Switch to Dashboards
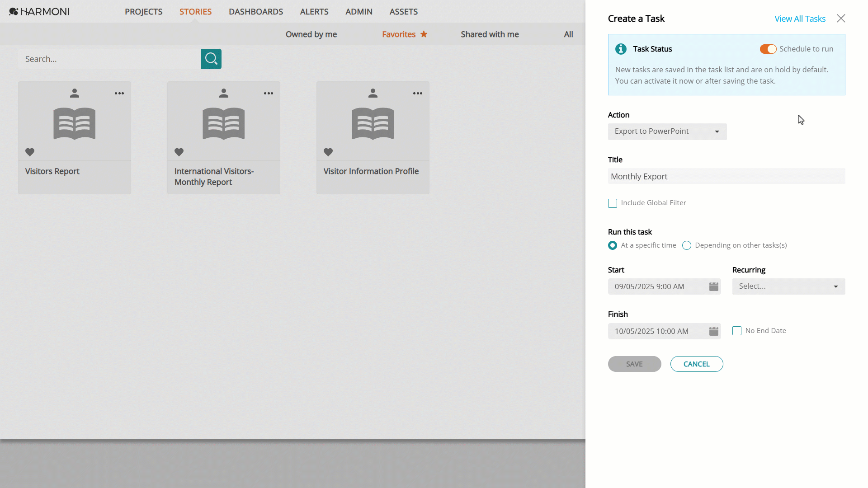868x488 pixels. (x=256, y=12)
